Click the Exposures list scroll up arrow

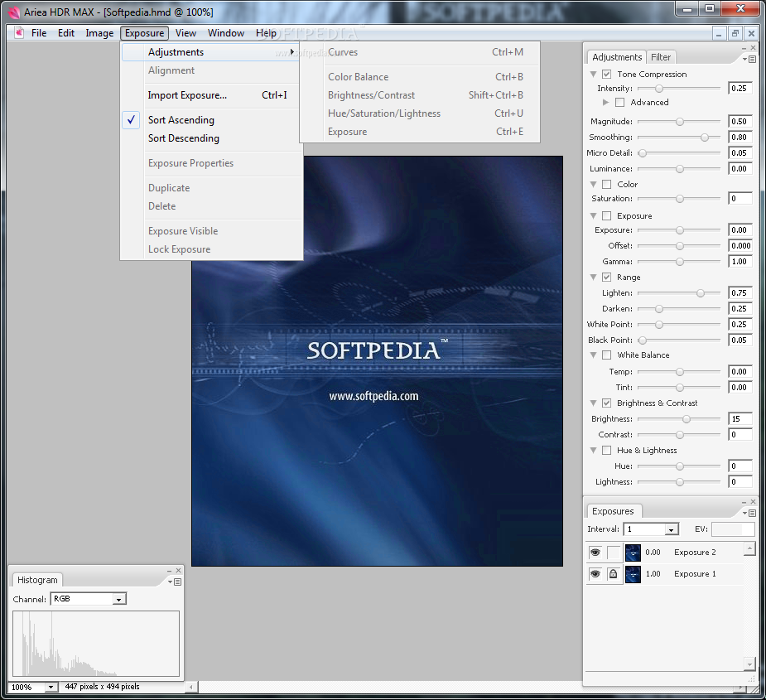tap(749, 549)
